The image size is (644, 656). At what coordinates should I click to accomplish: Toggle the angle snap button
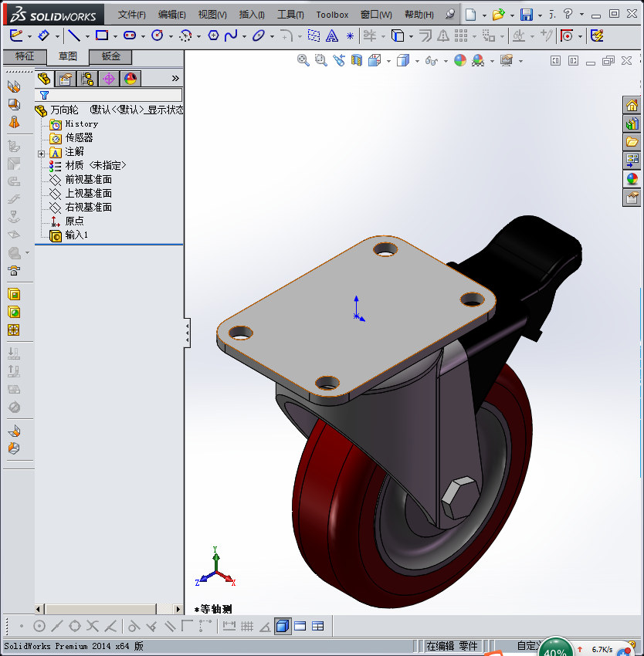pyautogui.click(x=265, y=627)
